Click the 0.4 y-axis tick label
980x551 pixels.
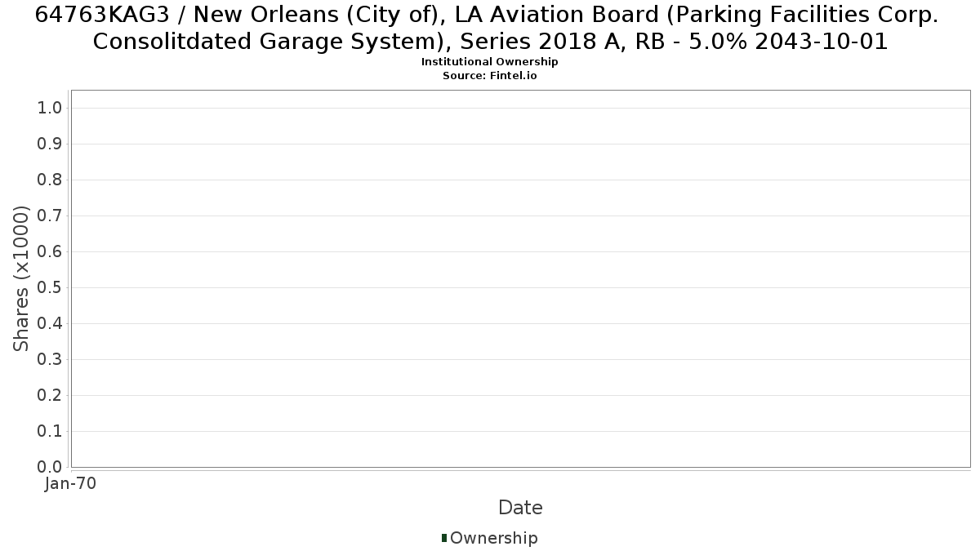51,323
